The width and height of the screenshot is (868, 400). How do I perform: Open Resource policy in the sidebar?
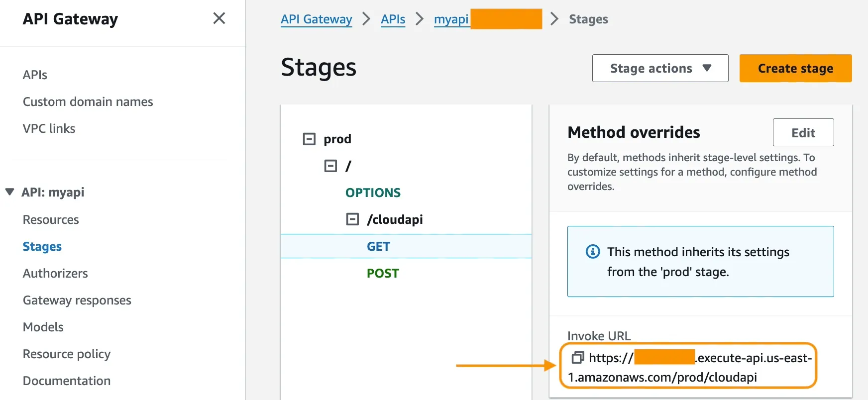pos(67,354)
